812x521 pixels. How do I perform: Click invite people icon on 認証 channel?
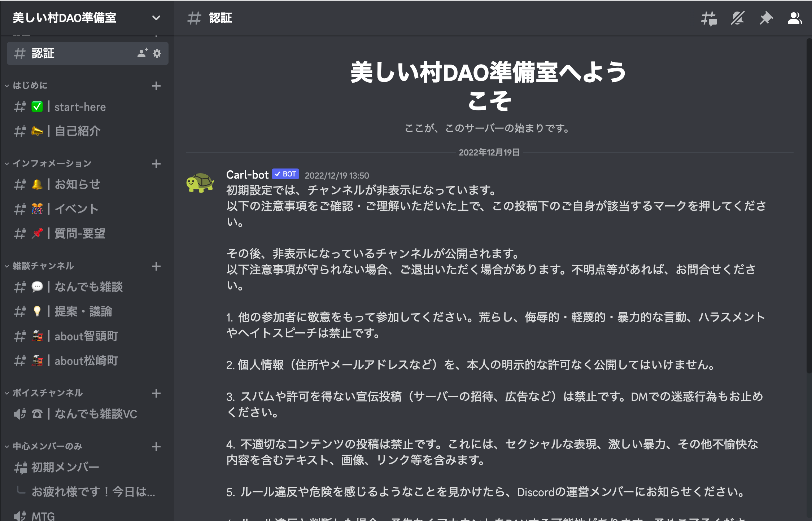pos(143,53)
